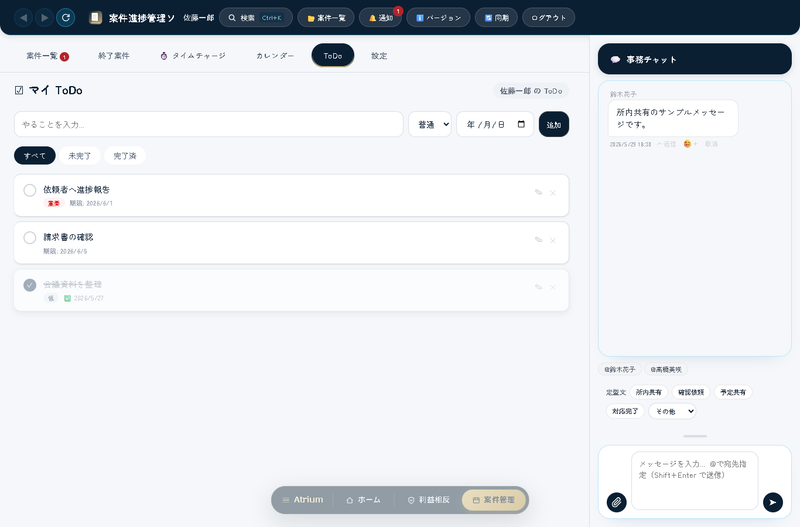Click the notebook app logo icon
This screenshot has width=800, height=527.
coord(95,18)
